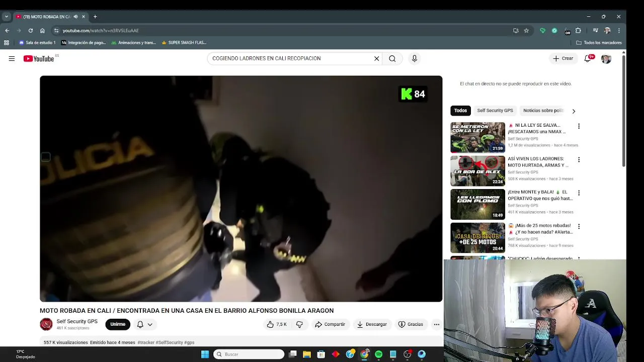The width and height of the screenshot is (644, 362).
Task: Open options for Más de 25 motos video
Action: [579, 227]
